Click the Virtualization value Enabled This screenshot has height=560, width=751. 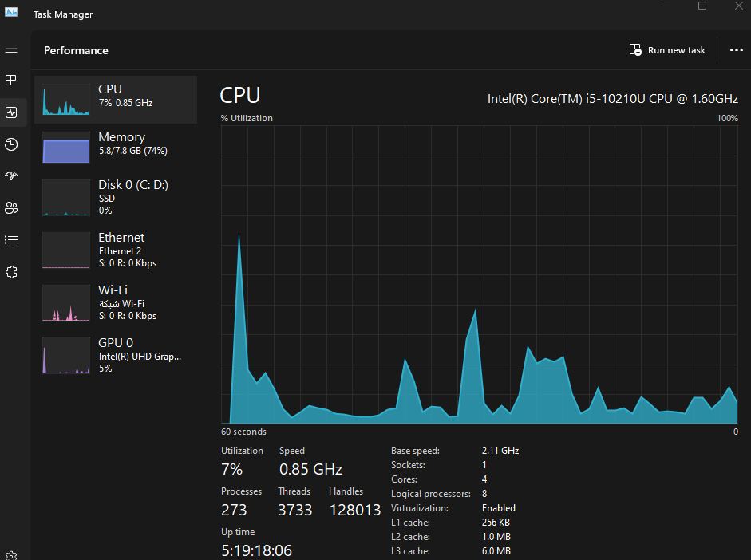(499, 508)
